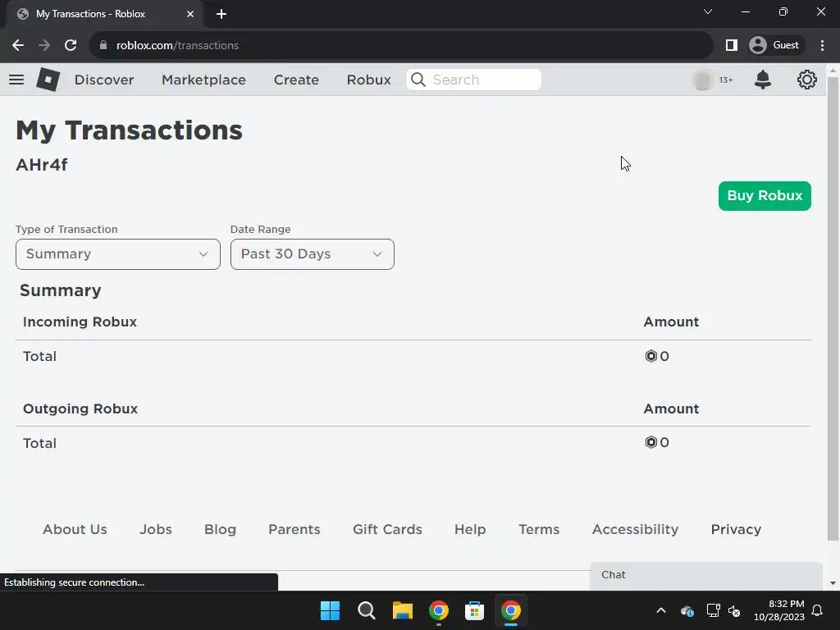This screenshot has width=840, height=630.
Task: Open the Help footer link
Action: click(470, 529)
